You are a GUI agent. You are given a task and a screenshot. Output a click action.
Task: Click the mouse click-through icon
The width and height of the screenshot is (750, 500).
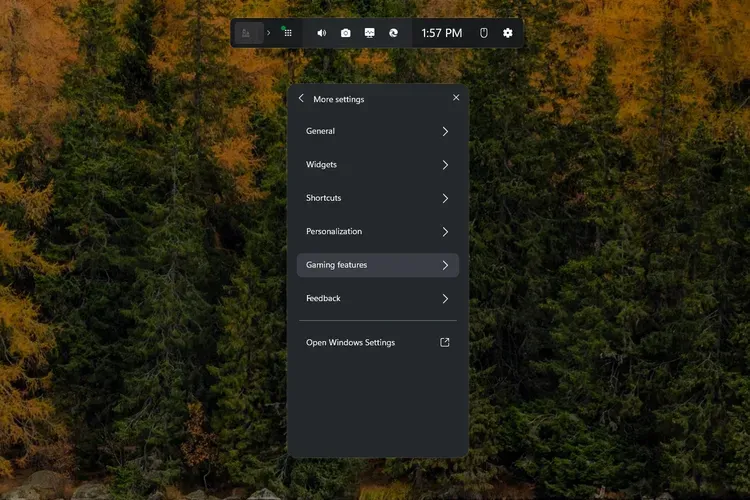(483, 33)
